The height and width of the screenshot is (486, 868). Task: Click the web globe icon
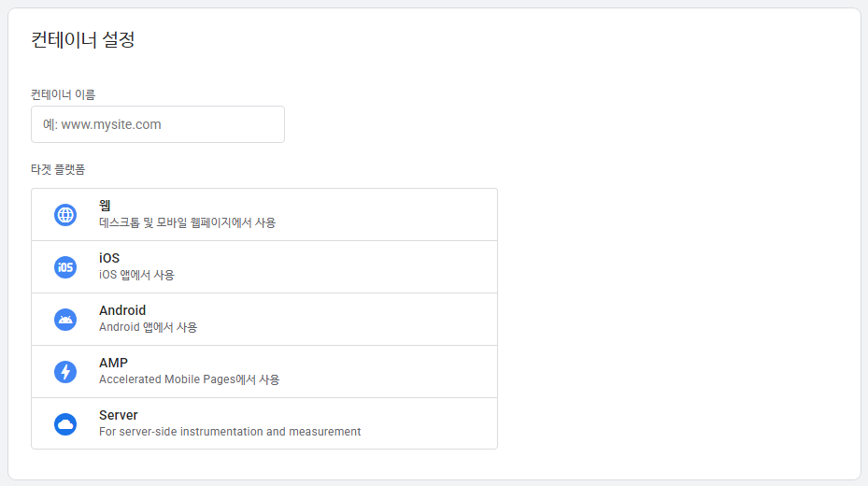[x=65, y=215]
